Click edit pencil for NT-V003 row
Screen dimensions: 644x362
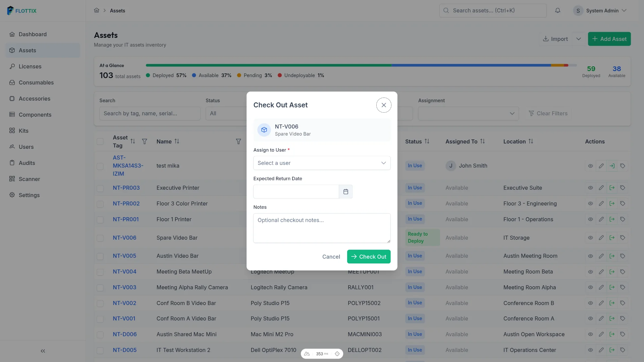[x=601, y=287]
